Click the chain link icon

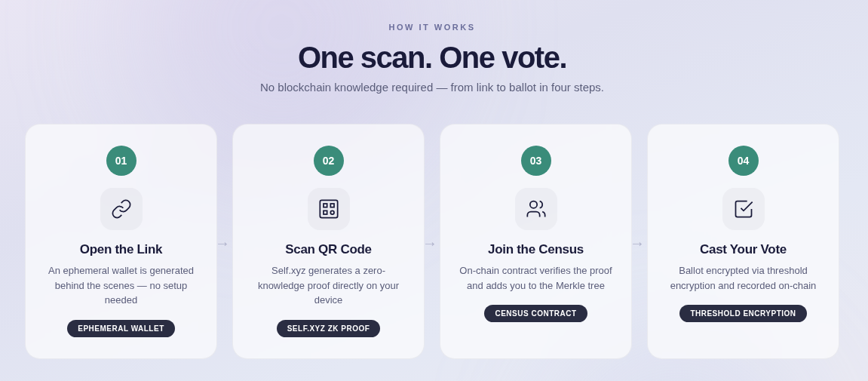[x=121, y=209]
